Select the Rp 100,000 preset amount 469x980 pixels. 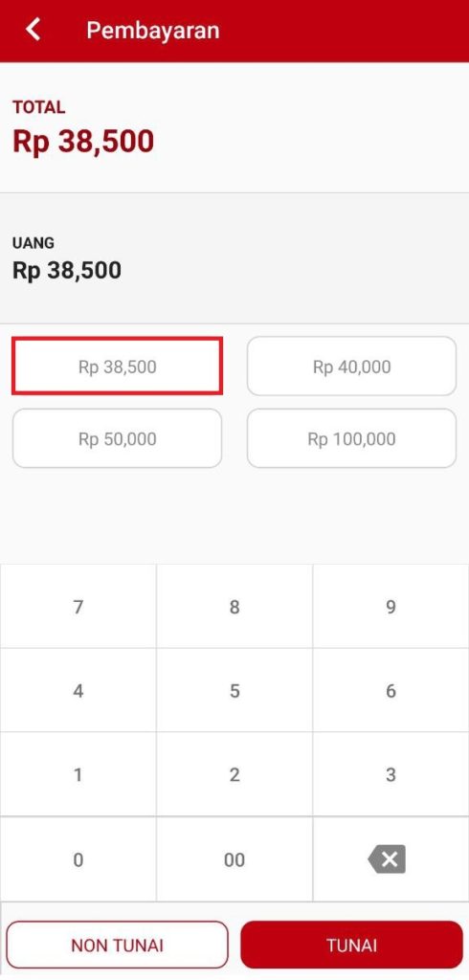(351, 438)
